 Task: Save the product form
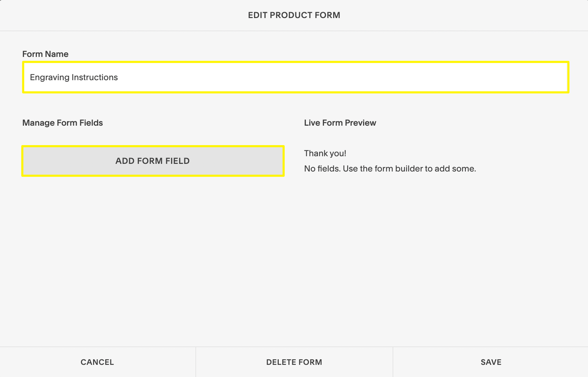(x=491, y=362)
